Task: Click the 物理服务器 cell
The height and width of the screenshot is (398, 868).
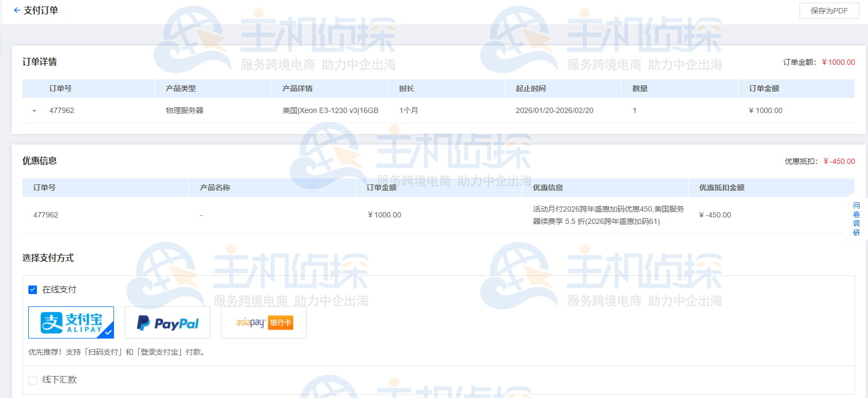Action: tap(185, 110)
